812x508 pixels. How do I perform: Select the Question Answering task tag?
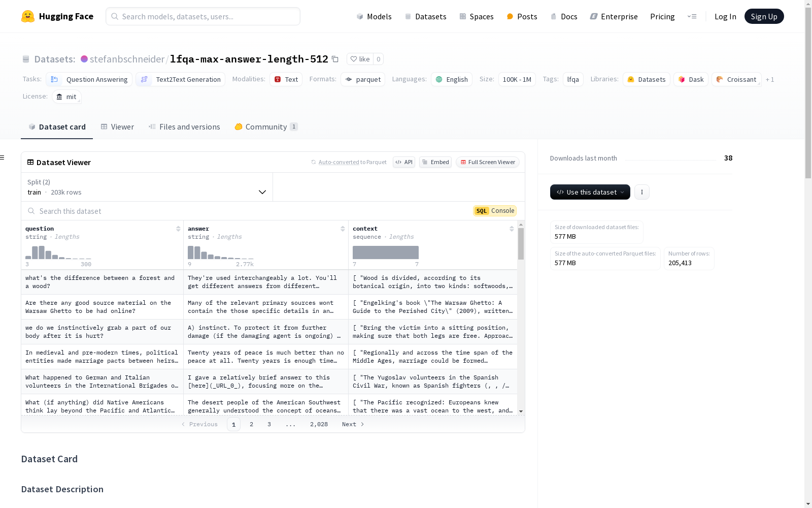tap(89, 79)
